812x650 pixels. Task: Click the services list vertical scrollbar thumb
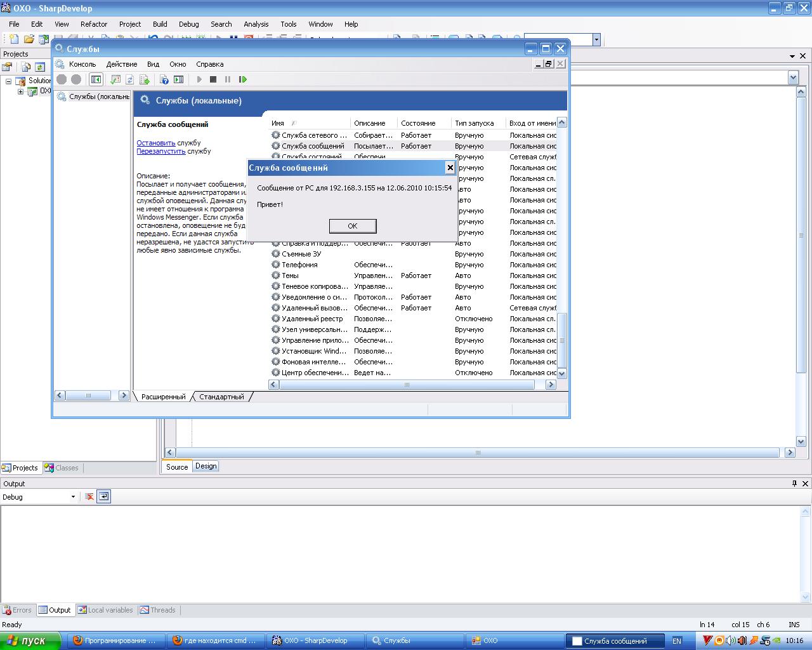[561, 340]
